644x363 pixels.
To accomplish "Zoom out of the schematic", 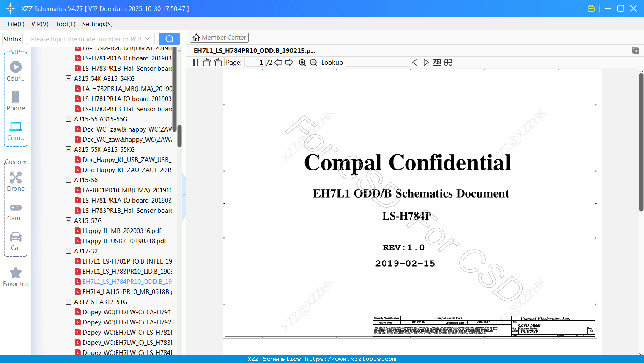I will (x=313, y=62).
